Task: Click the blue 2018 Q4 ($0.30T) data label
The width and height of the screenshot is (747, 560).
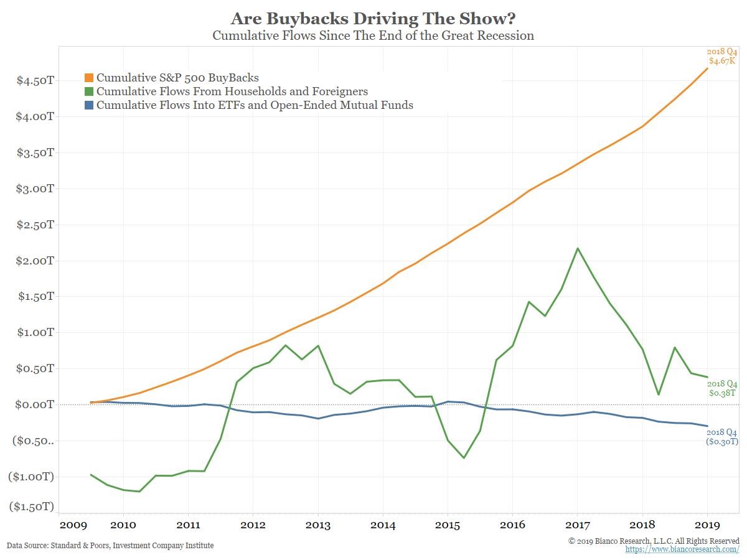Action: tap(722, 437)
